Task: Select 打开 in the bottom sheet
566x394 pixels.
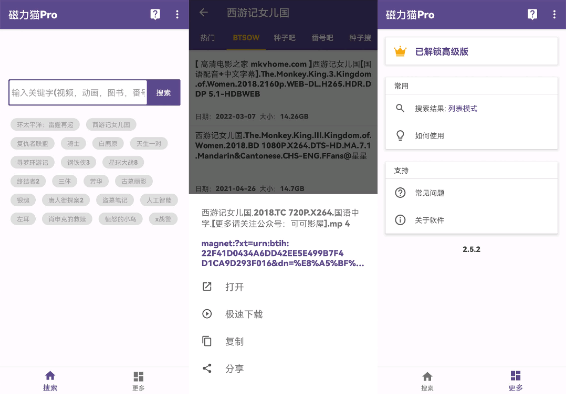Action: pos(283,286)
